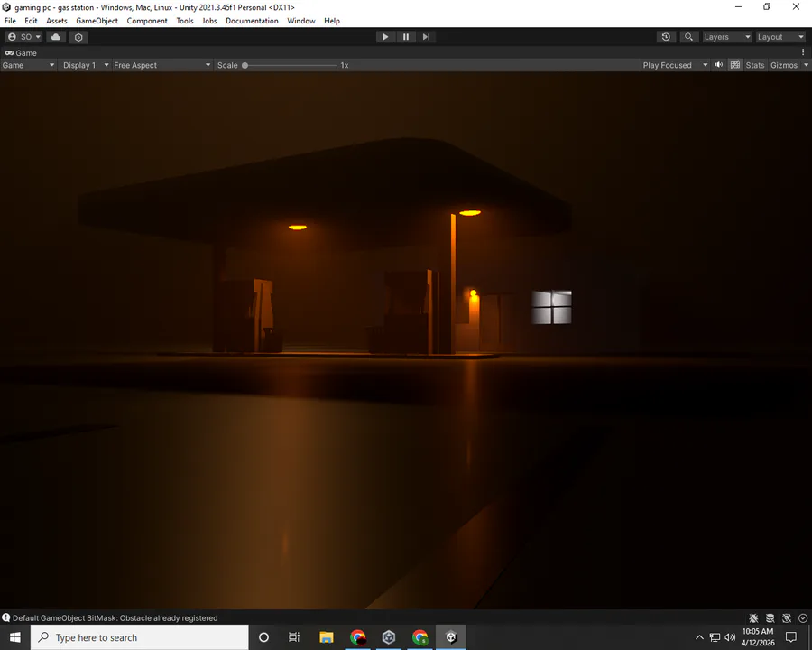Open the Unity cloud services button
The image size is (812, 650).
[56, 37]
